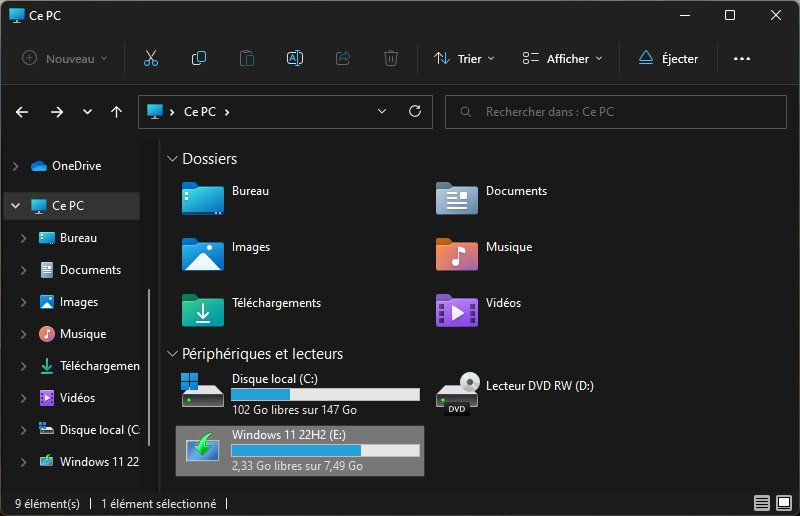Click the Cut scissors icon
The width and height of the screenshot is (800, 516).
(x=151, y=58)
